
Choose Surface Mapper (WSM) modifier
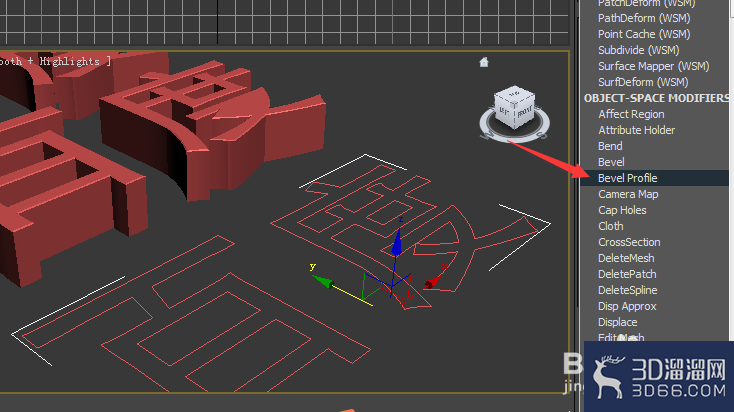(653, 66)
